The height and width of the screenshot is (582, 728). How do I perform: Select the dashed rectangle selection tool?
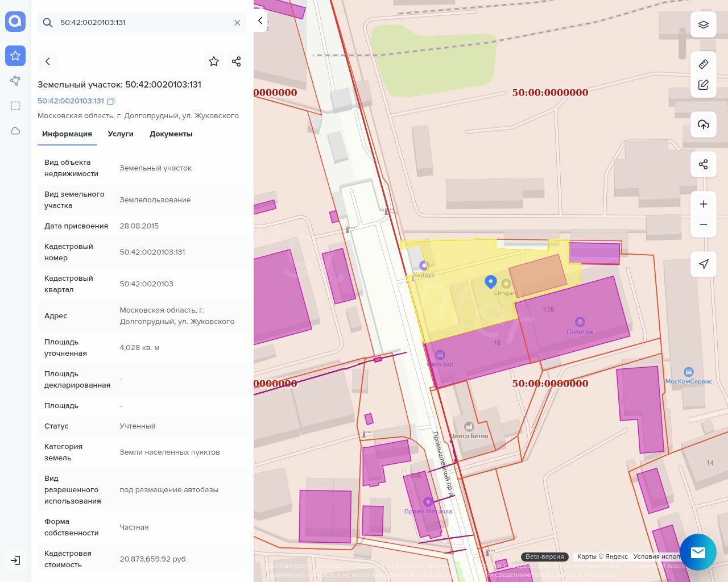(15, 106)
